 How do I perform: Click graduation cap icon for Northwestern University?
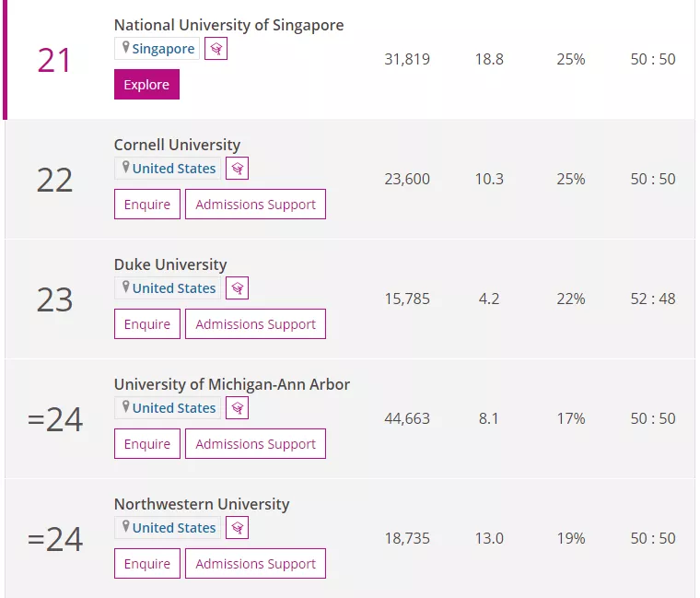238,528
